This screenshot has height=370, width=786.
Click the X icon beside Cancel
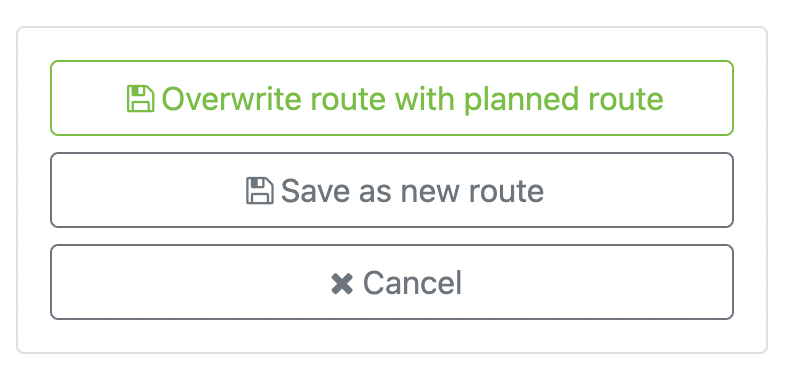coord(342,283)
